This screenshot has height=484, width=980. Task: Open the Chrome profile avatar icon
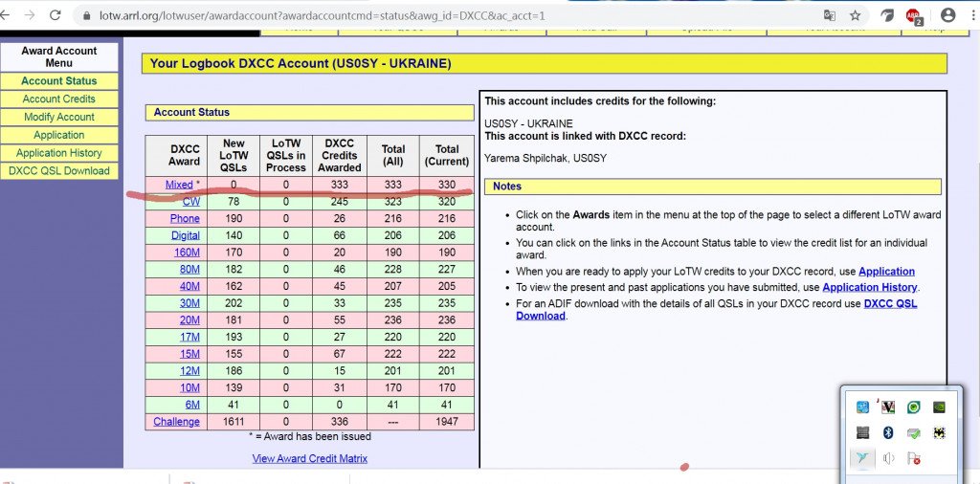click(x=947, y=15)
